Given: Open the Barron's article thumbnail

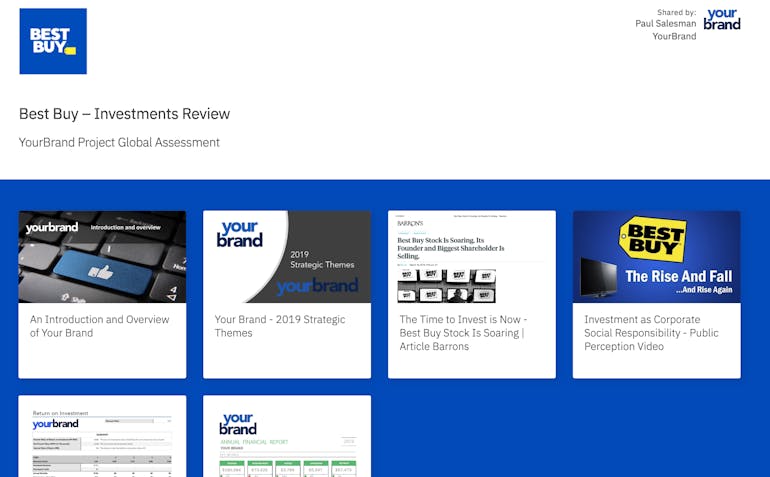Looking at the screenshot, I should (472, 257).
